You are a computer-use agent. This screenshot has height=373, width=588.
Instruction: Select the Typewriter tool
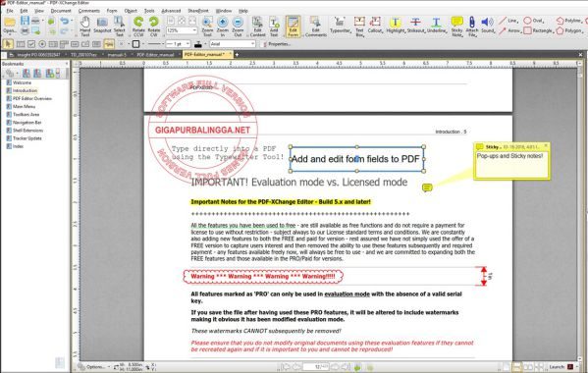pyautogui.click(x=340, y=26)
